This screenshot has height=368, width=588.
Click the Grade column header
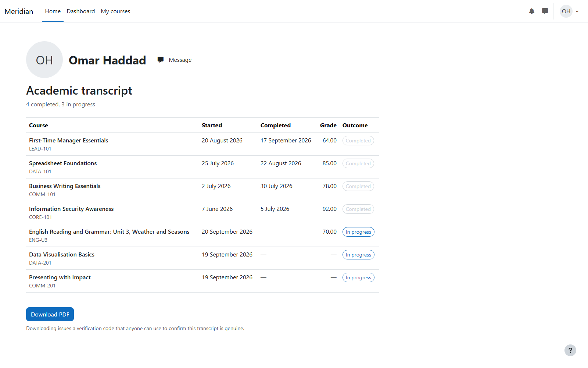[x=328, y=125]
